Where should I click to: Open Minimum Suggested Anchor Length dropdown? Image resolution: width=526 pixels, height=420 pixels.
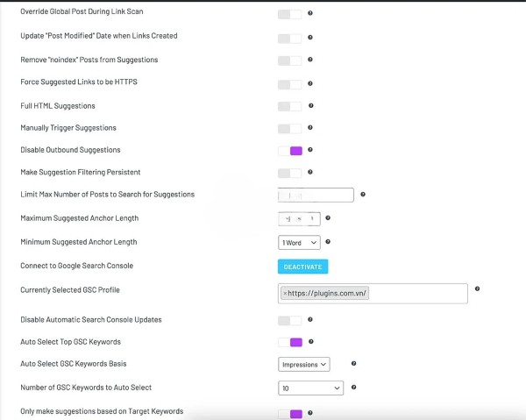[298, 242]
